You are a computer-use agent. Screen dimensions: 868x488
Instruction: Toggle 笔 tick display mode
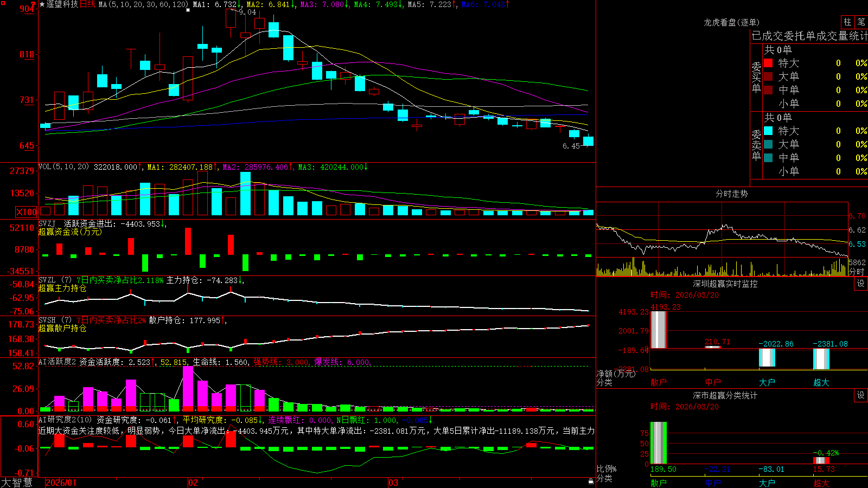(861, 22)
